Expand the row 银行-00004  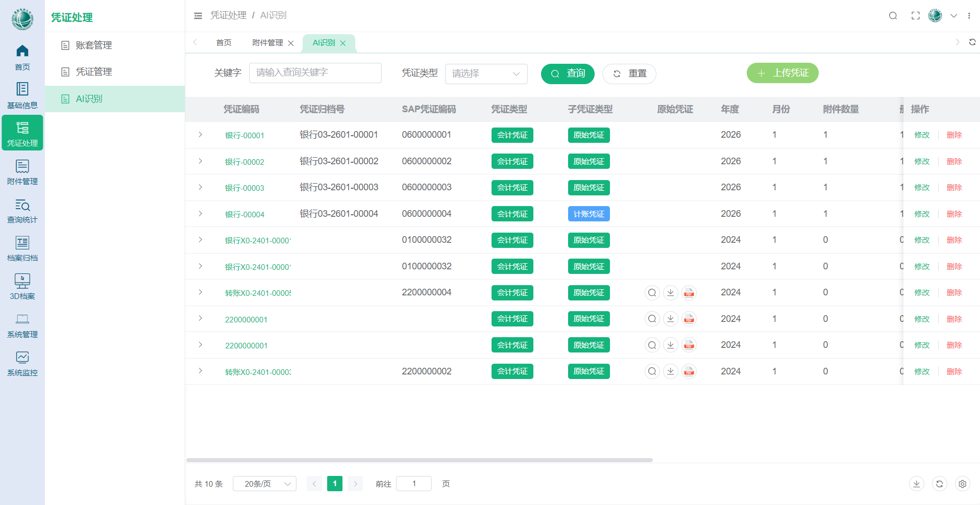(x=200, y=214)
